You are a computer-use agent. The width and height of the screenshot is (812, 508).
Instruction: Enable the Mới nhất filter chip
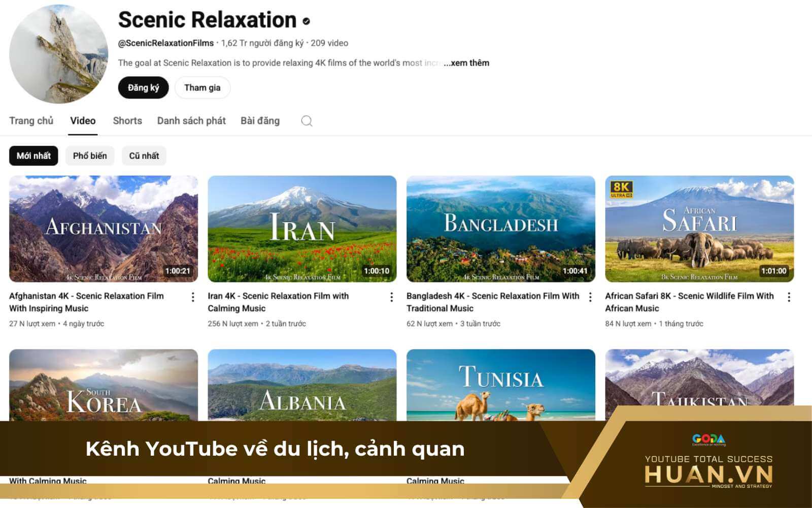35,155
